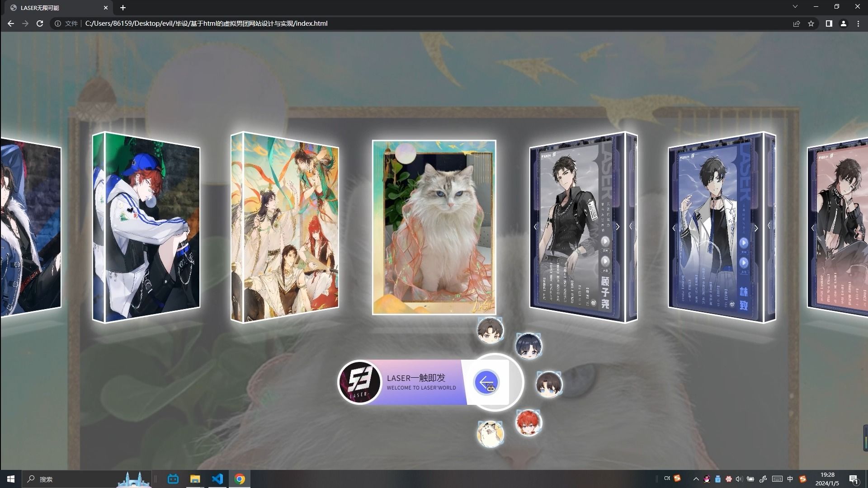
Task: Click the pink flower tray icon
Action: click(x=729, y=479)
